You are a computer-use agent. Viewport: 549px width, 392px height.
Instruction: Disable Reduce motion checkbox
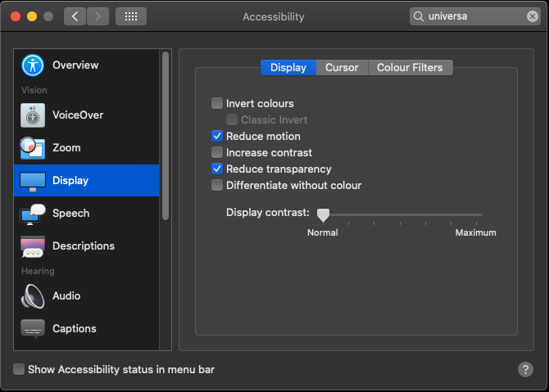pyautogui.click(x=217, y=136)
